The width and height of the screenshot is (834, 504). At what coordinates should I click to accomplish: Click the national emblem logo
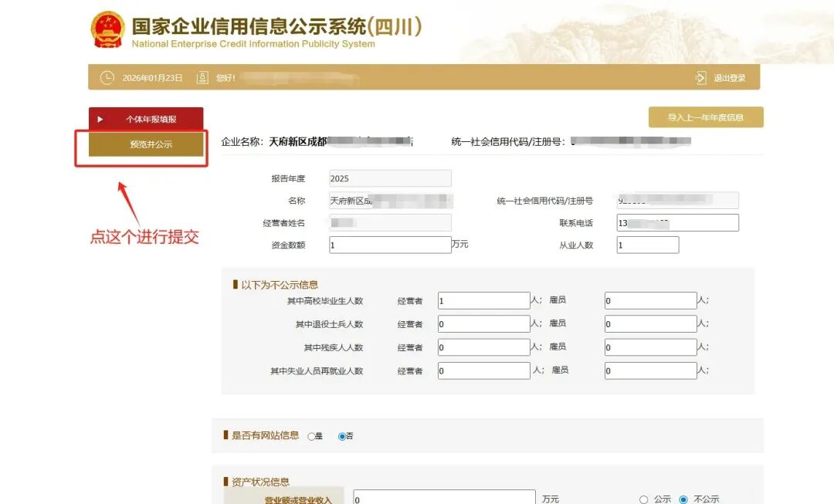click(107, 29)
